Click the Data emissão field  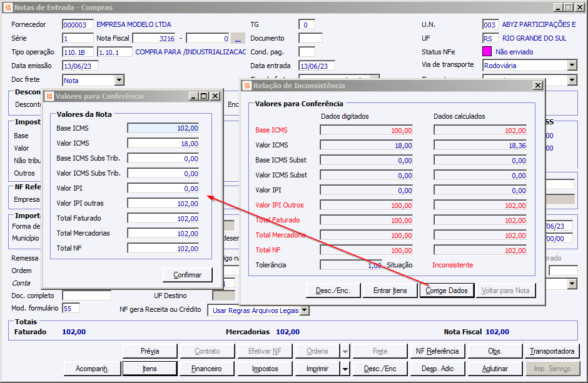click(x=80, y=66)
